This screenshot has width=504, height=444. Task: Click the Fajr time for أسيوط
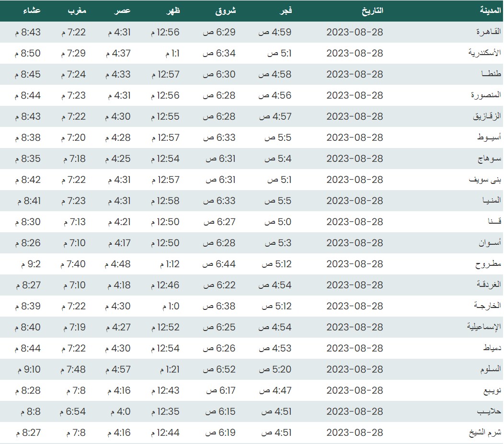point(279,137)
